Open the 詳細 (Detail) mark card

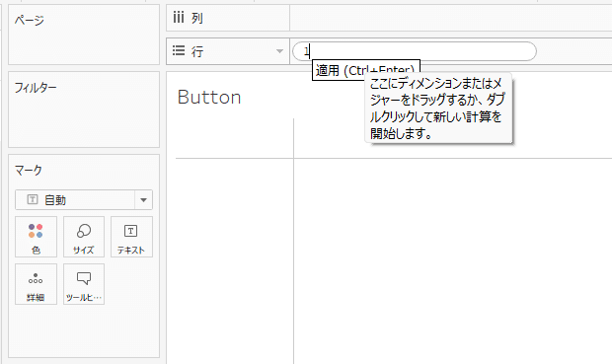tap(36, 284)
